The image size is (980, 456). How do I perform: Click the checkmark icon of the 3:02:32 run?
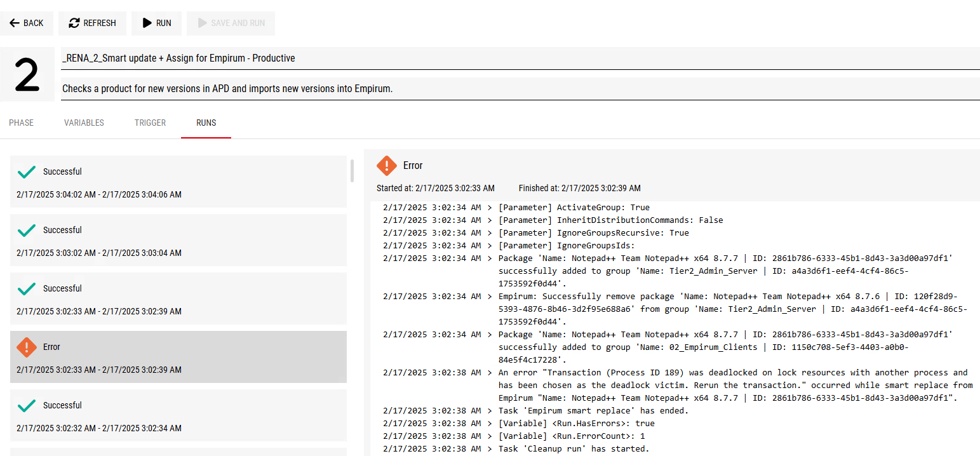pyautogui.click(x=27, y=405)
